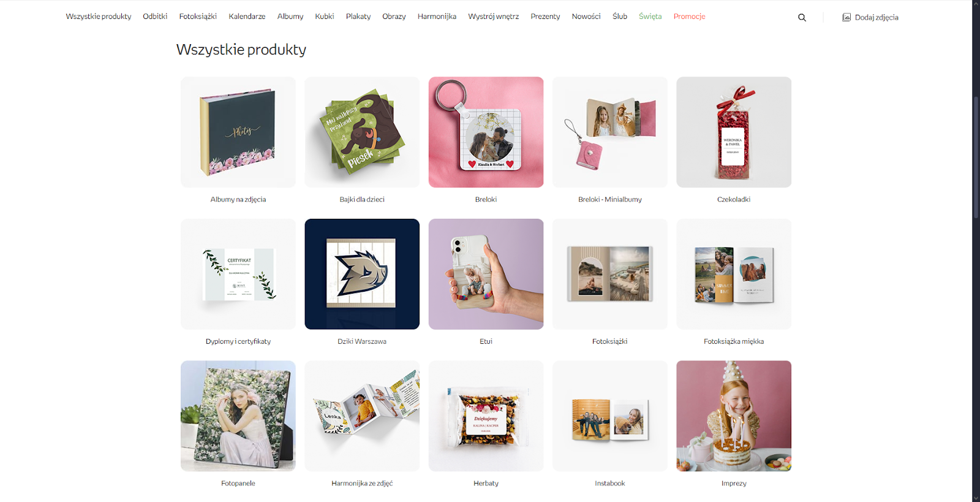Viewport: 980px width, 502px height.
Task: Open the Fotopanele product image
Action: tap(238, 416)
